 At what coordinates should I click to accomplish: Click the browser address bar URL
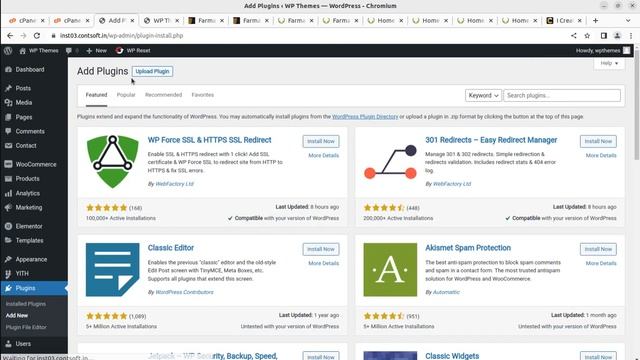tap(122, 36)
